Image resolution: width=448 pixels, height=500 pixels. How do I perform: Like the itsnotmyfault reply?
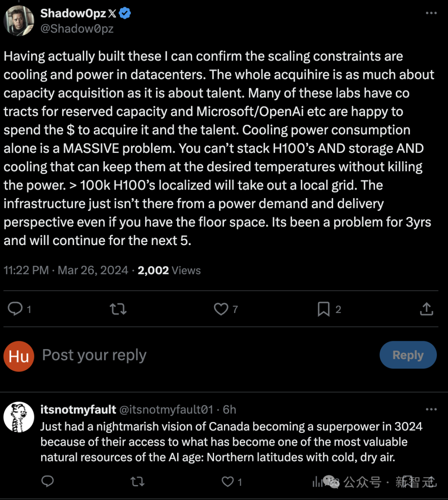tap(228, 481)
